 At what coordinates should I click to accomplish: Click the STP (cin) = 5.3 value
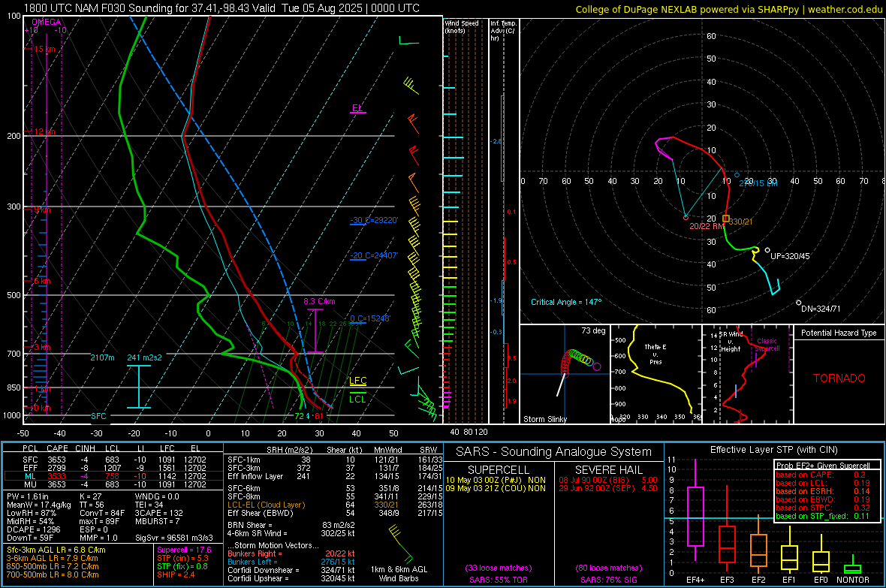tap(182, 558)
